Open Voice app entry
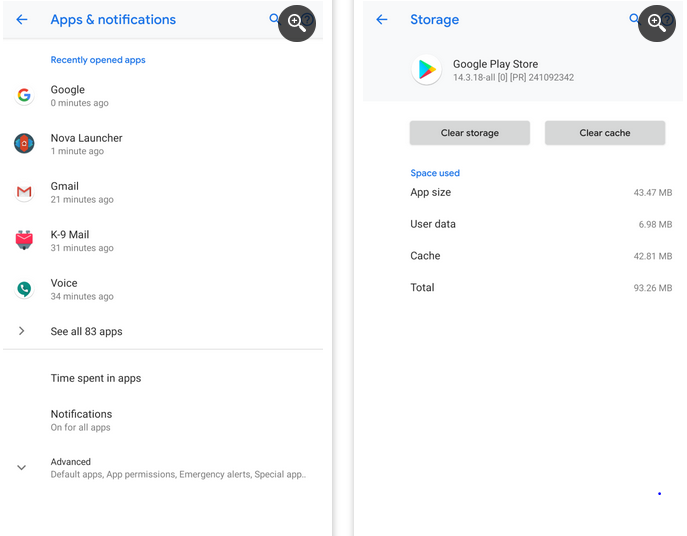Screen dimensions: 687x536 point(163,289)
